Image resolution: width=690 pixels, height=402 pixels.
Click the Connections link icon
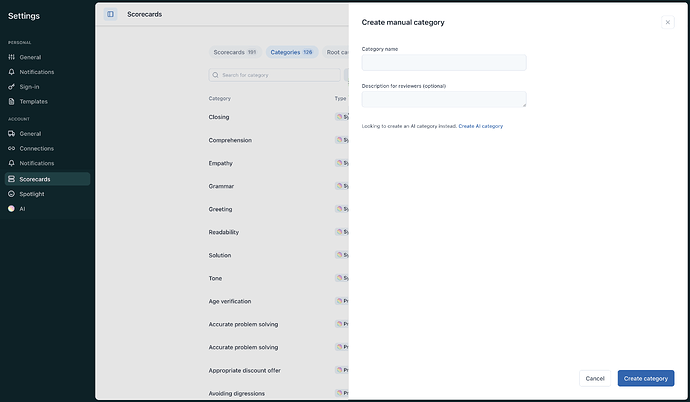pyautogui.click(x=11, y=148)
